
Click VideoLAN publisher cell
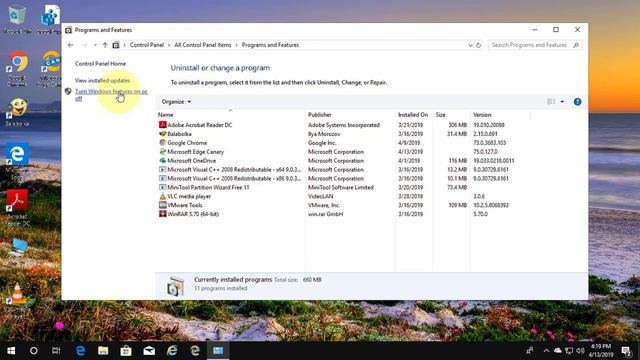pyautogui.click(x=320, y=196)
